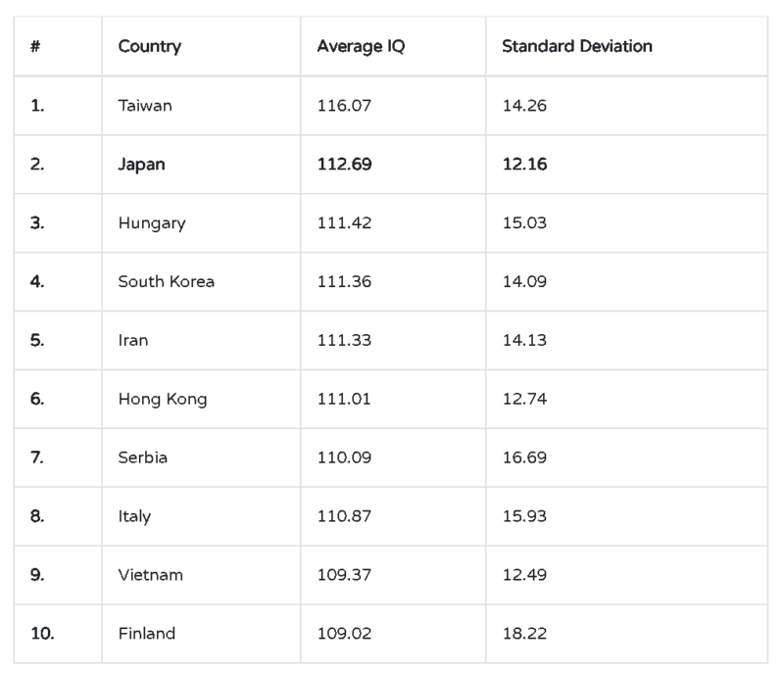Click the Country column header
This screenshot has width=784, height=673.
click(x=150, y=46)
